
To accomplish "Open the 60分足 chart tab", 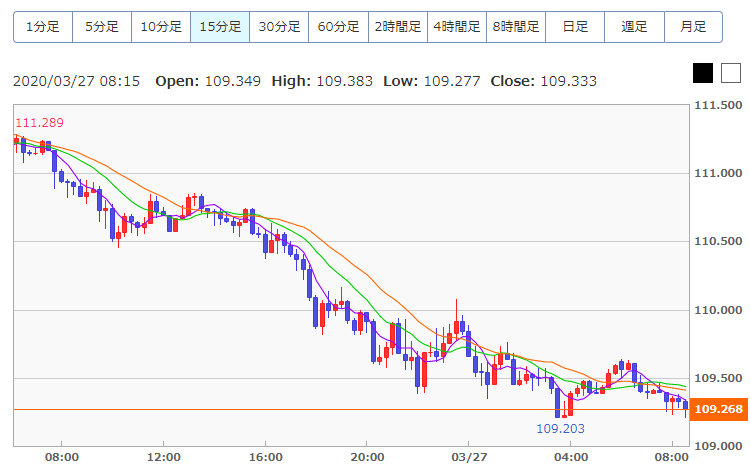I will 339,27.
